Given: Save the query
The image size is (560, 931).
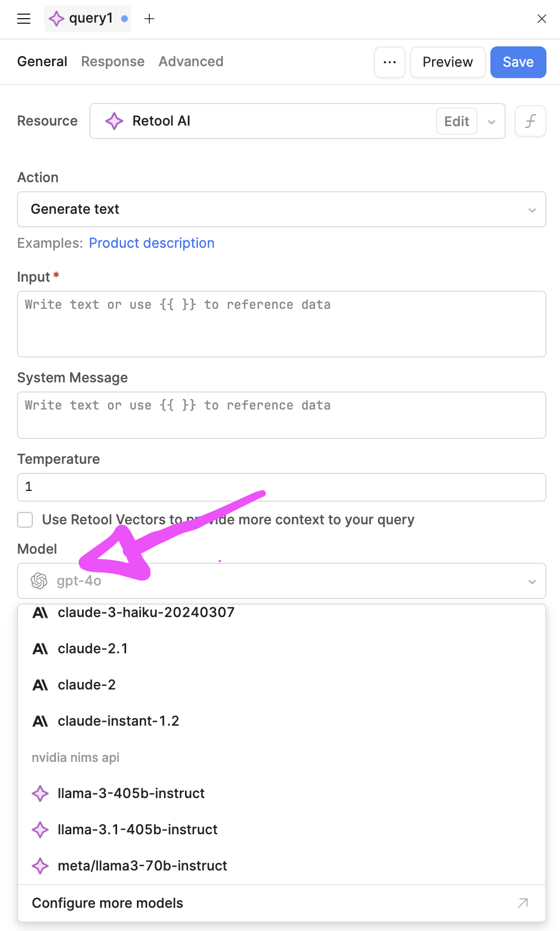Looking at the screenshot, I should [518, 62].
